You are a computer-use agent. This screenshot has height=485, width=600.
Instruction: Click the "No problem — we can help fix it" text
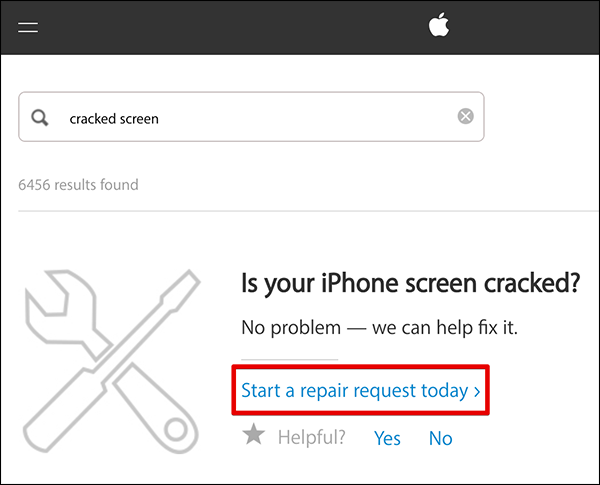[x=380, y=328]
